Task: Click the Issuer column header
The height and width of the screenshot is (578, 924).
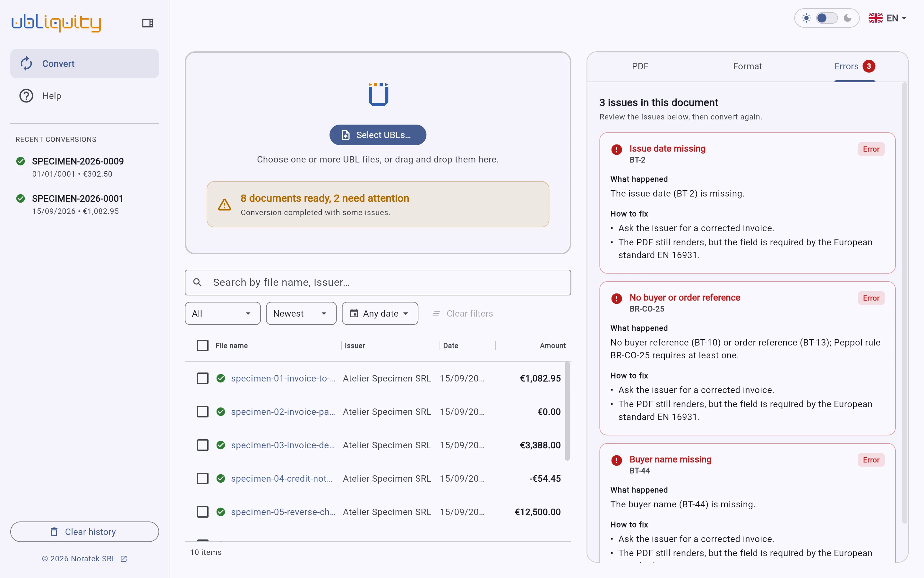Action: coord(355,346)
